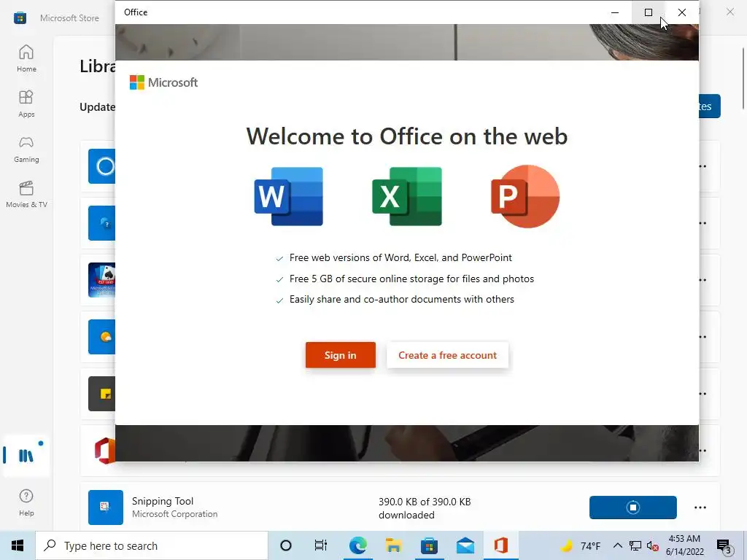Click Snipping Tool app icon in library

pos(106,507)
